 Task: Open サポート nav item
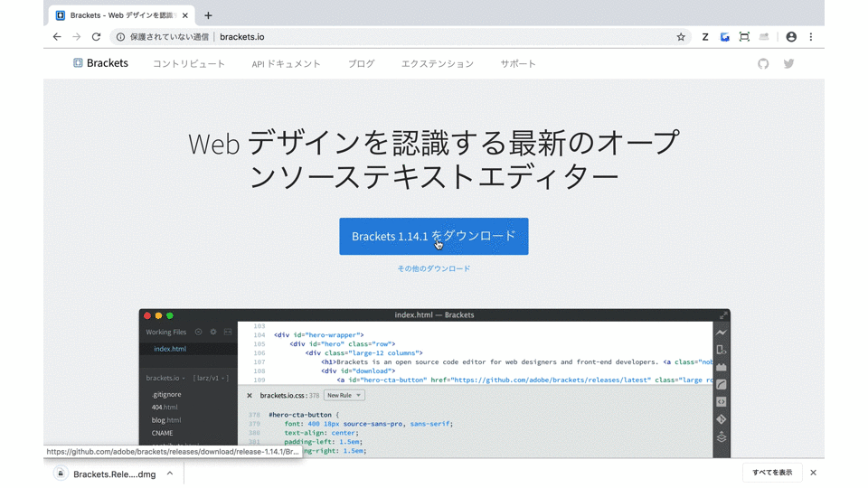[518, 63]
